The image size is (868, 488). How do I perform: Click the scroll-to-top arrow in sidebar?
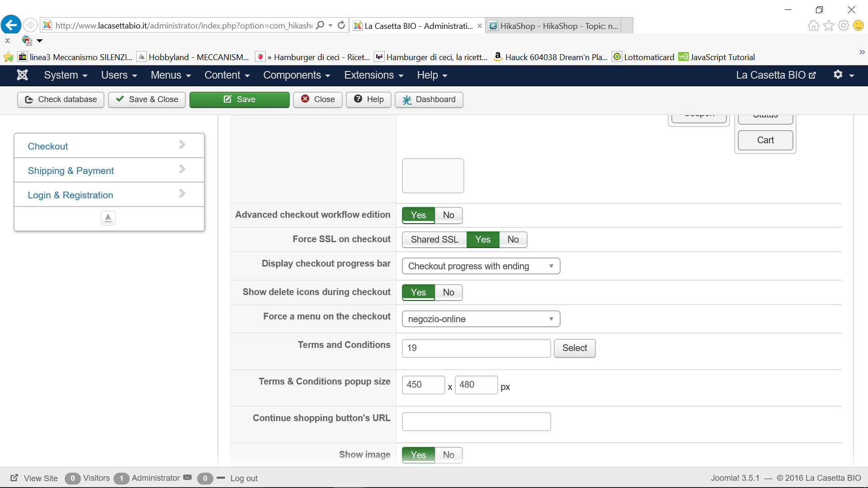pos(108,218)
